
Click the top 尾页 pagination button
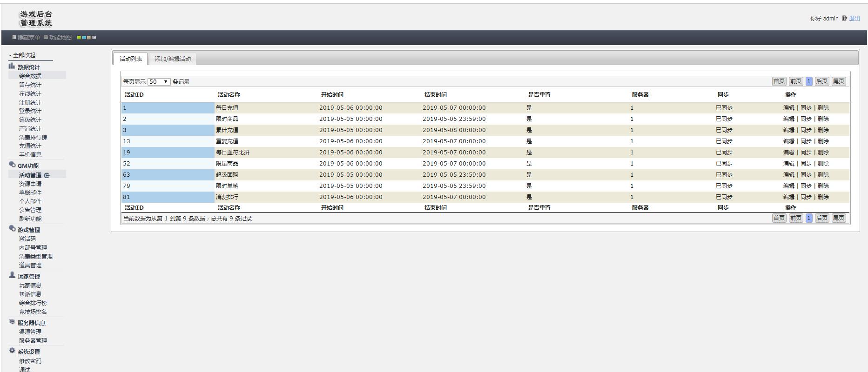tap(838, 81)
